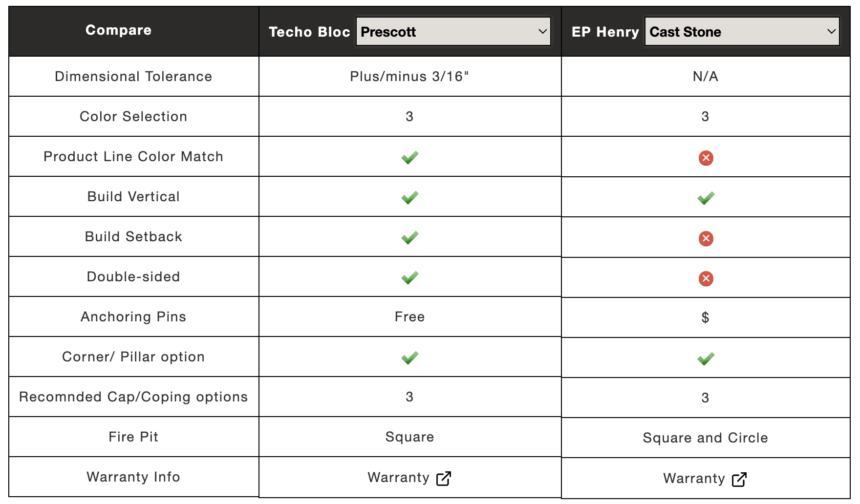The image size is (860, 504).
Task: Click the Dimensional Tolerance row label
Action: 133,77
